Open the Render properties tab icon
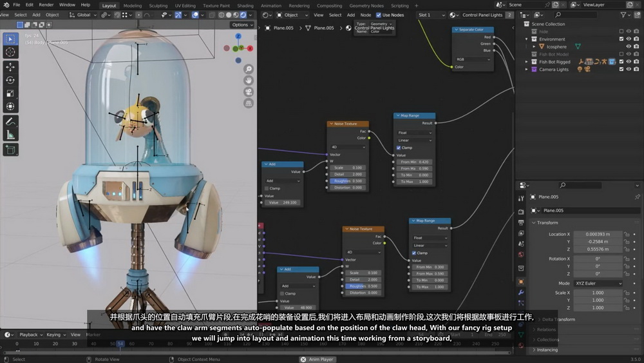This screenshot has height=363, width=644. click(x=521, y=211)
